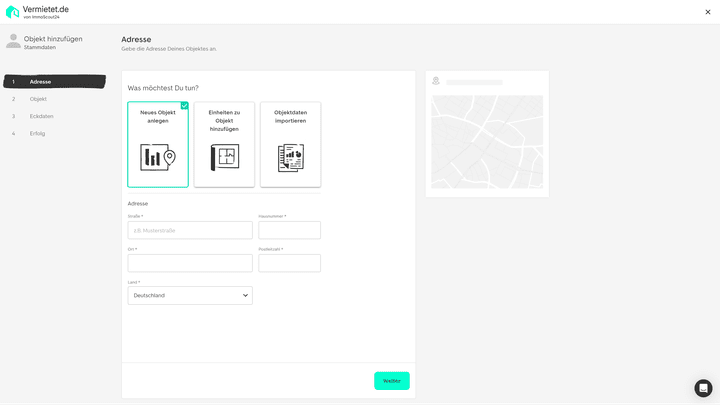Click the floor plan units icon
The height and width of the screenshot is (405, 720).
click(224, 157)
